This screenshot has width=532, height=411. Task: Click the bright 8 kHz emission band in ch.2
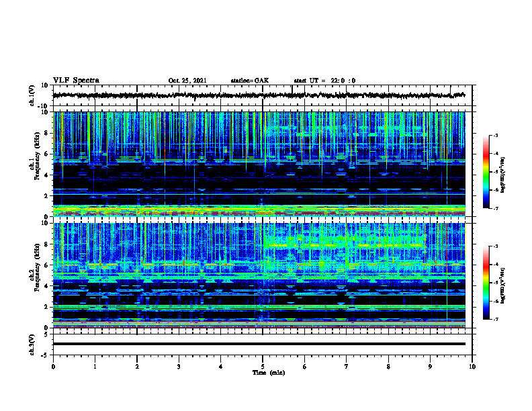345,245
